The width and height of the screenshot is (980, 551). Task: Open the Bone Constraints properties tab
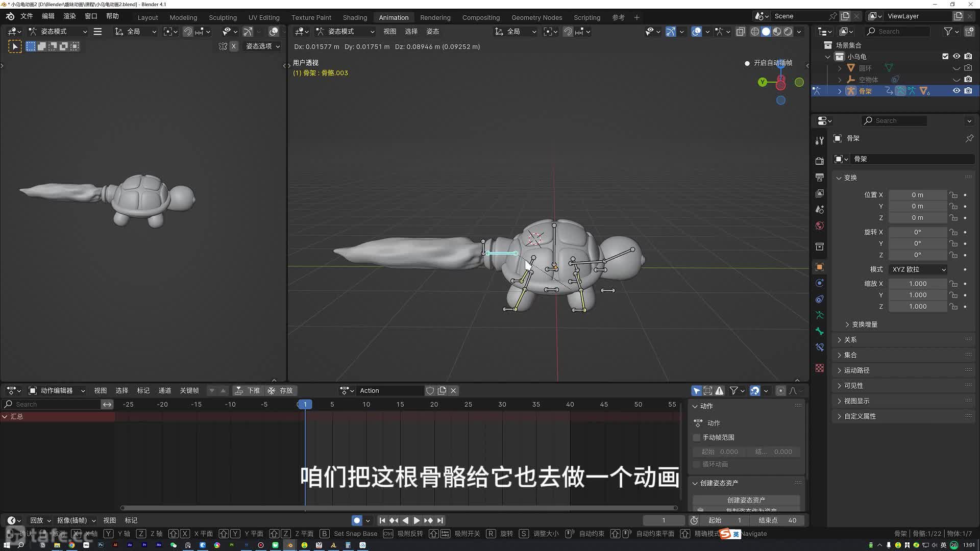point(820,347)
